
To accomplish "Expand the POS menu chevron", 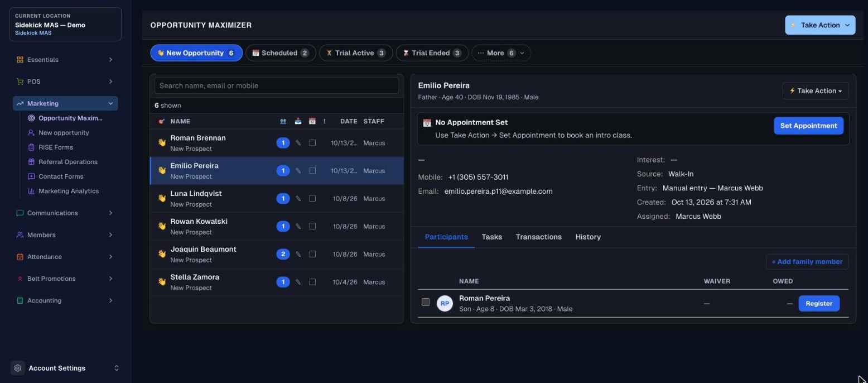I will (110, 82).
